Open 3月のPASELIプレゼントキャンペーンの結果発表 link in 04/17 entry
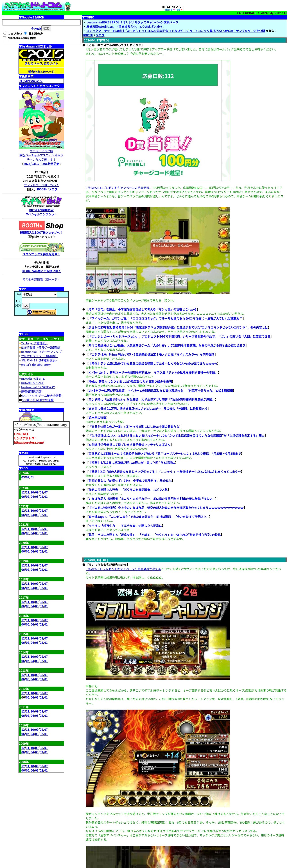The image size is (289, 868). [117, 188]
